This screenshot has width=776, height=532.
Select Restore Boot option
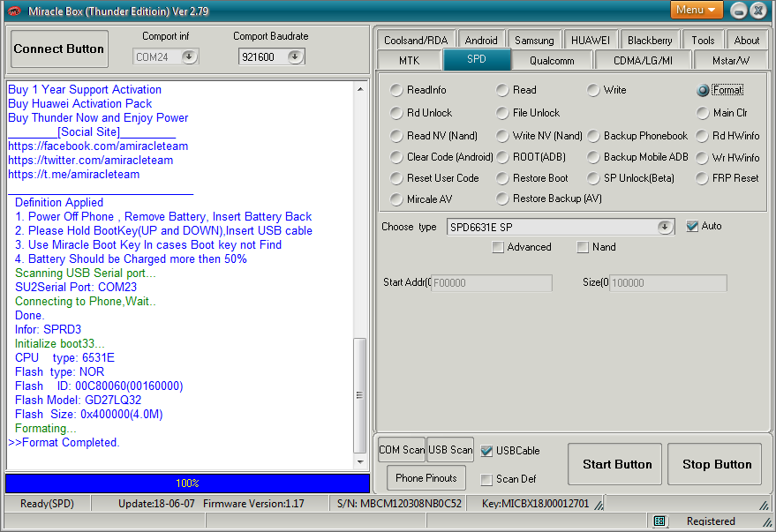pyautogui.click(x=532, y=178)
